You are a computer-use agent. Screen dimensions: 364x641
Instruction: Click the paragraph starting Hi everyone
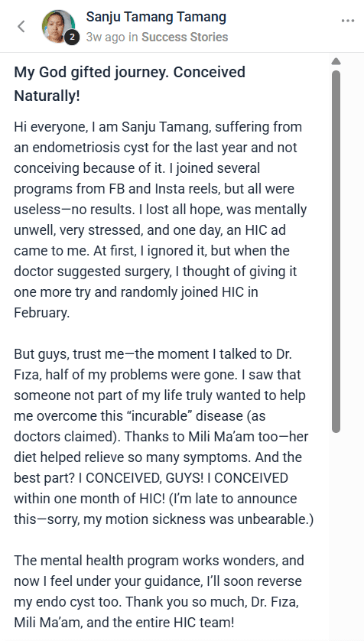click(x=160, y=220)
